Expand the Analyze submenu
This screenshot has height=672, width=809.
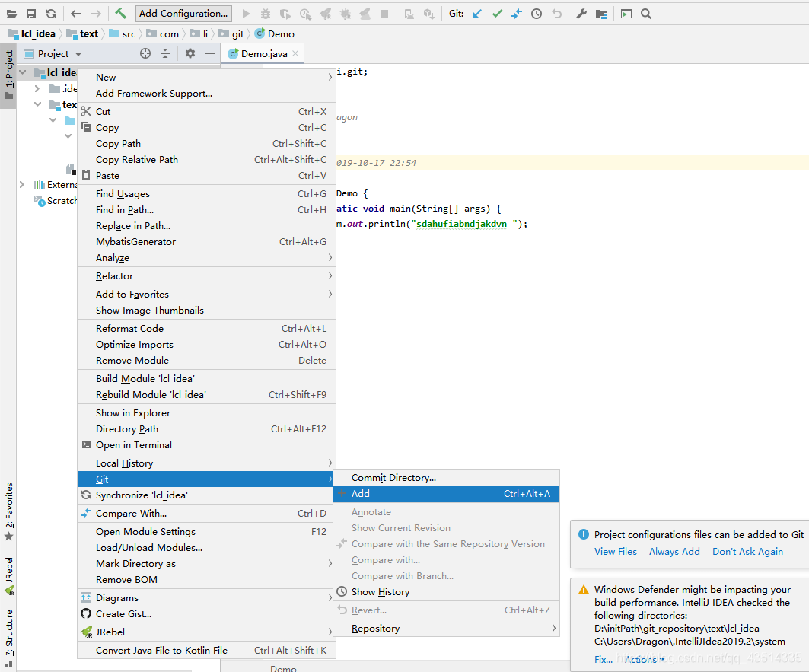(x=206, y=257)
